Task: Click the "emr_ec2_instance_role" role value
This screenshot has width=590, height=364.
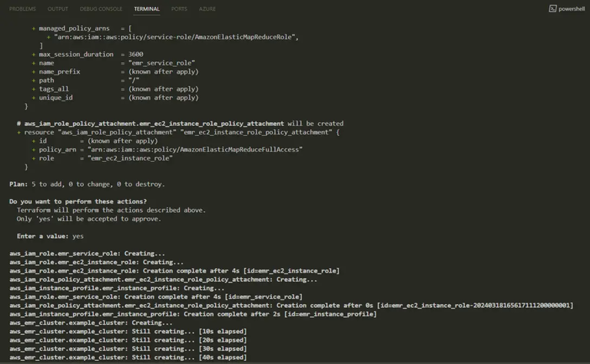Action: (x=130, y=158)
